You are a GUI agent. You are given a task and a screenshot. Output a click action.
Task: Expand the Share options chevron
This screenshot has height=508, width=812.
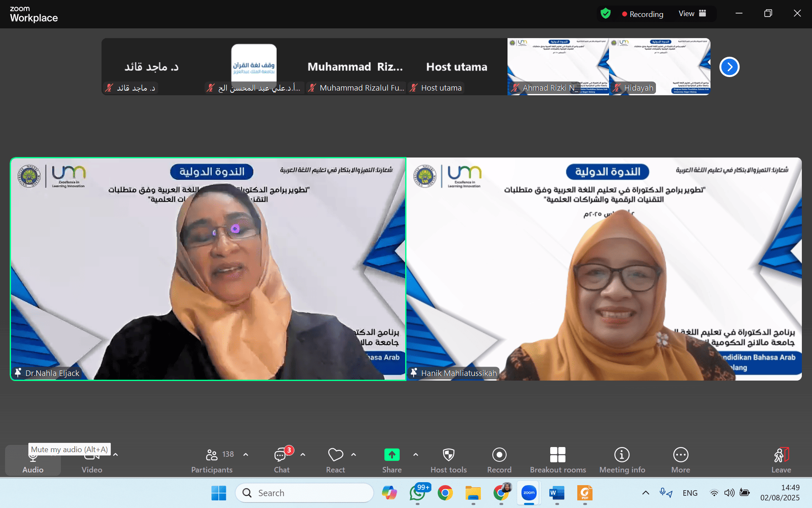416,454
